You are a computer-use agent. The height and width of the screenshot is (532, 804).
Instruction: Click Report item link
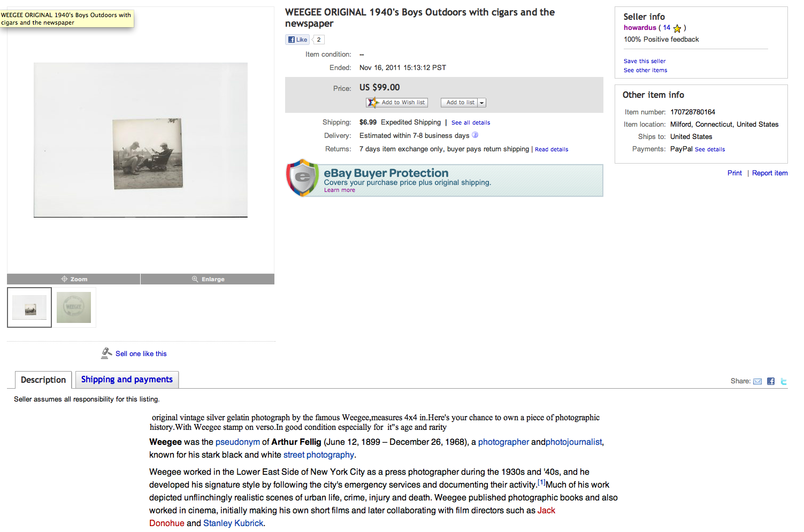click(x=770, y=173)
